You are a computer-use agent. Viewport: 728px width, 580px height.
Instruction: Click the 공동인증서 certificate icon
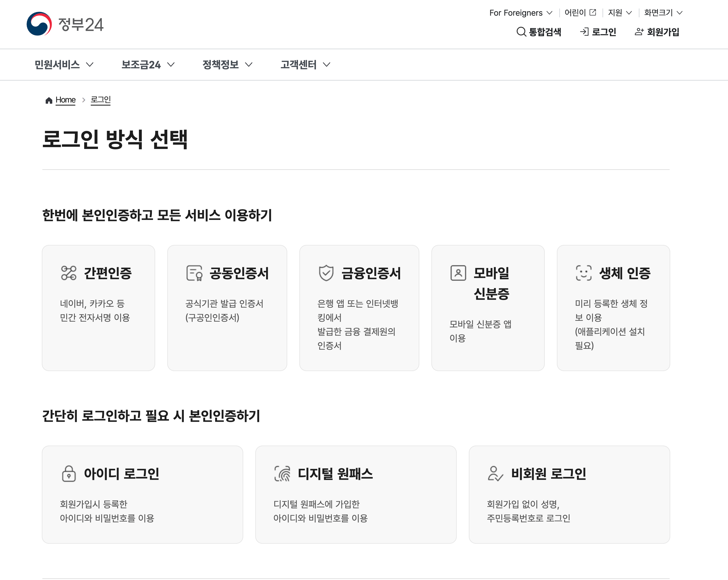[x=194, y=273]
